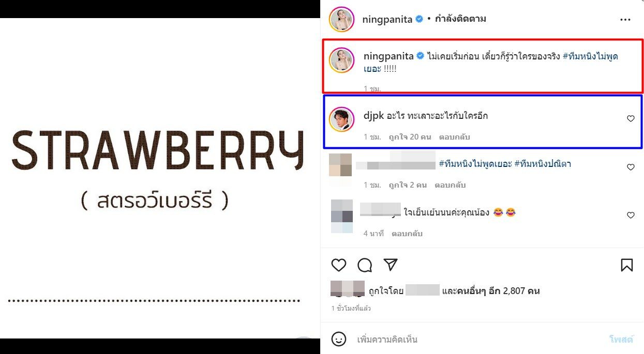Screen dimensions: 644x354
Task: Open the emoji picker smiley icon
Action: [339, 340]
